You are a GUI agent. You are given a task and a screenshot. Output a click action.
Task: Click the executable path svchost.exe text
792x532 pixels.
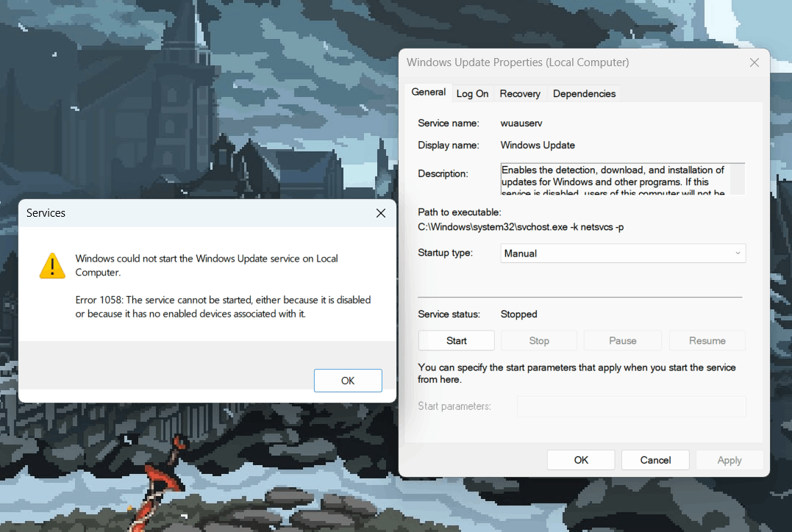(521, 227)
